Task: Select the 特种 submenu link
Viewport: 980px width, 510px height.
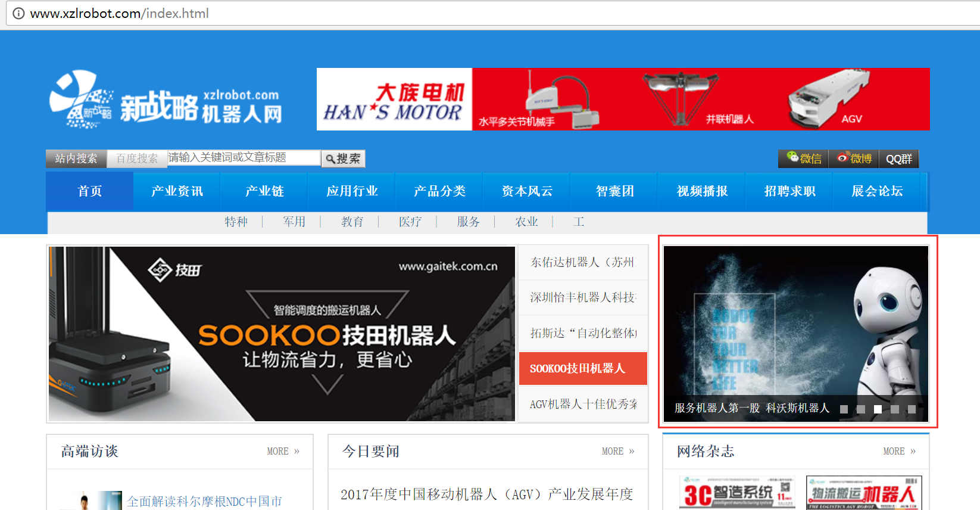Action: click(236, 222)
